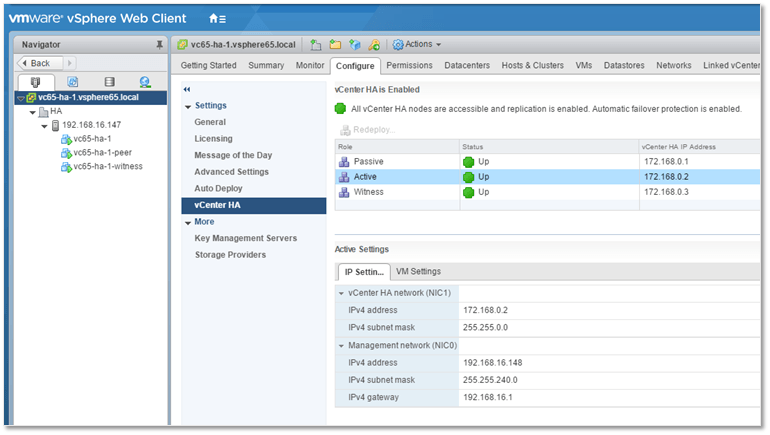Click the vc65-ha-1 VM icon
Image resolution: width=770 pixels, height=435 pixels.
point(66,139)
